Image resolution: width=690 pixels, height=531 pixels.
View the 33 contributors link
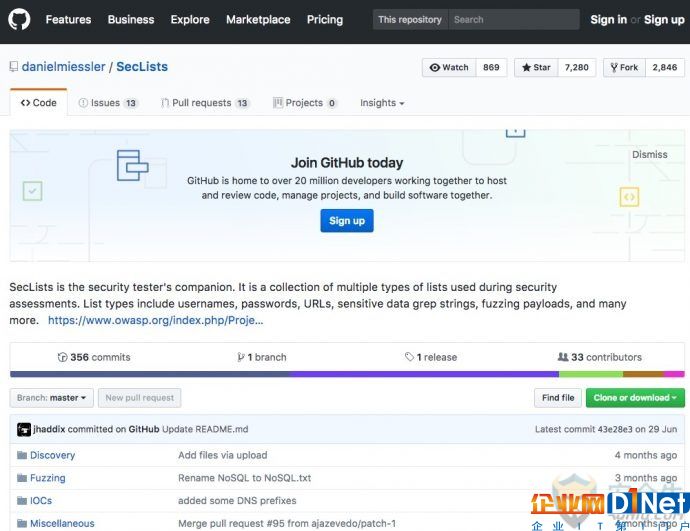(x=600, y=357)
